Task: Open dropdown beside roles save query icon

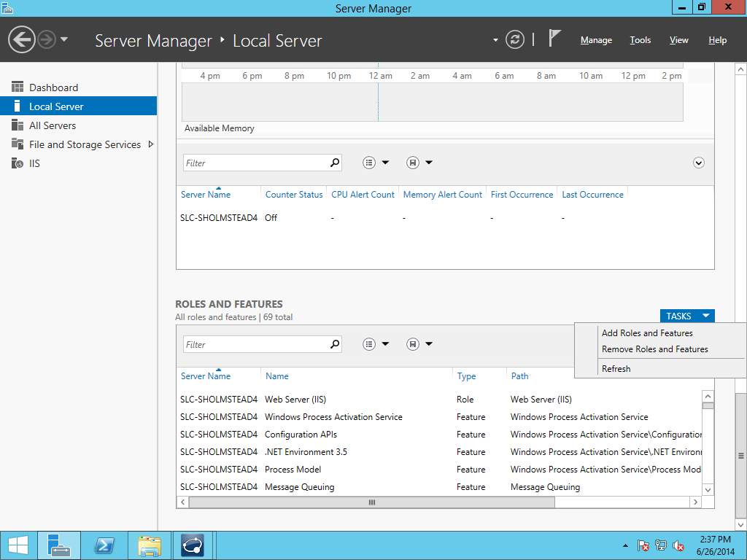Action: point(429,344)
